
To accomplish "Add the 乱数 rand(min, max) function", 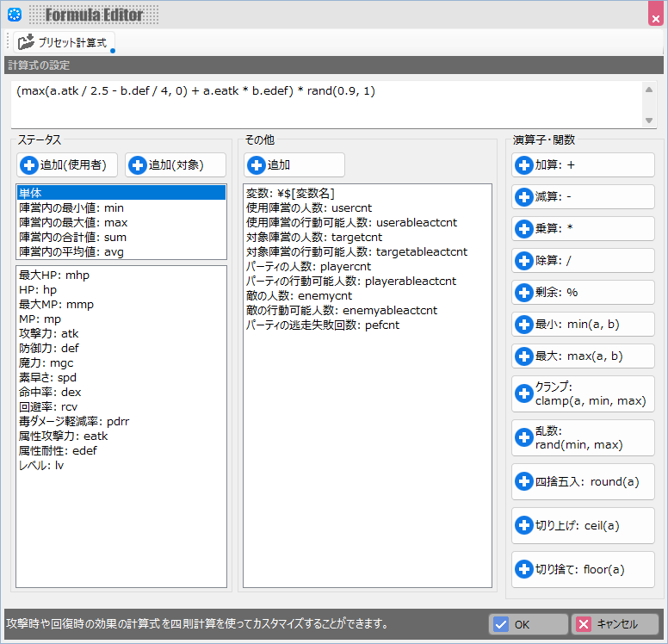I will [x=582, y=437].
